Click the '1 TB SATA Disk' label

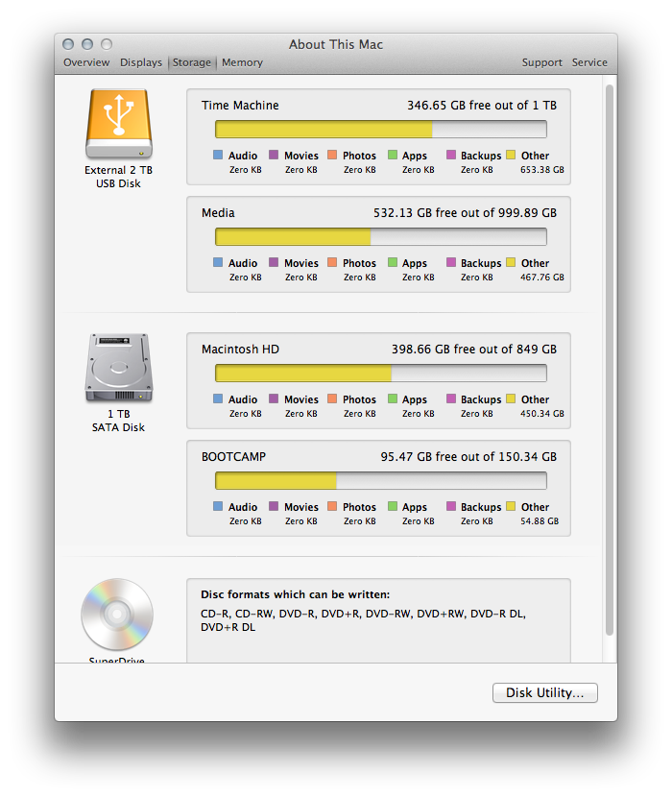118,421
